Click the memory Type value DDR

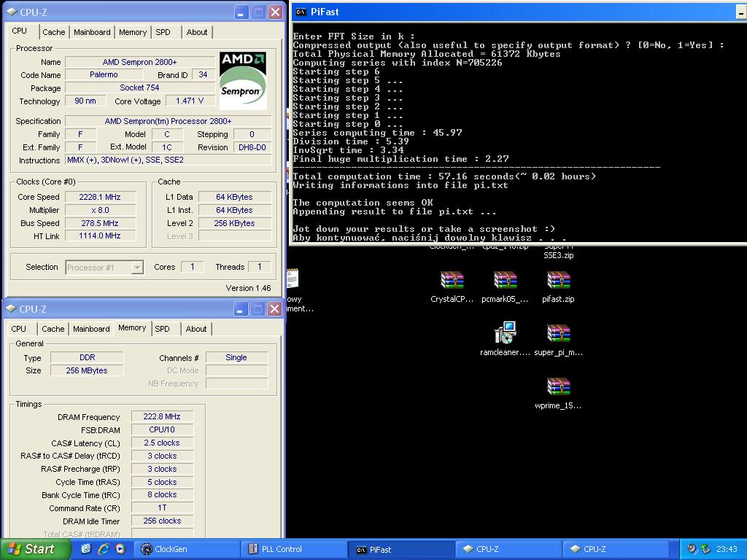(x=88, y=357)
